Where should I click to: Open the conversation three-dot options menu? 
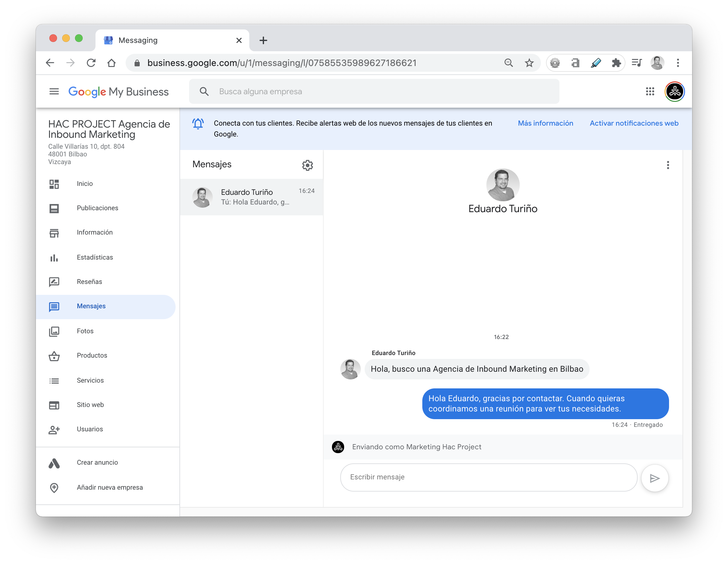tap(668, 165)
